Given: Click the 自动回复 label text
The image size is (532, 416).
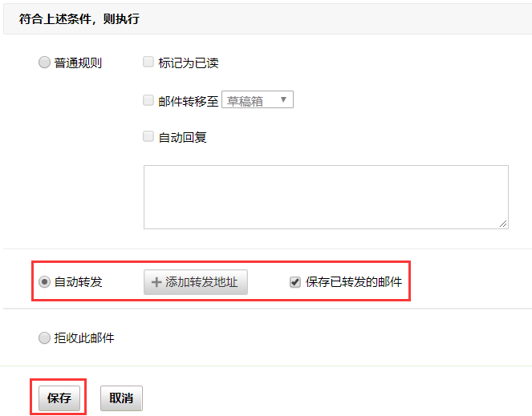Looking at the screenshot, I should click(183, 137).
